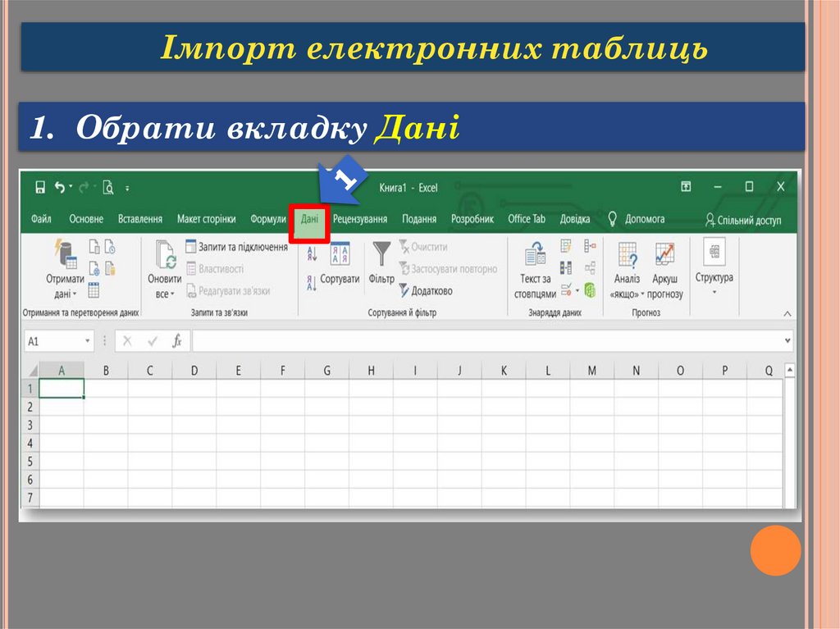Expand the Data Validation dropdown arrow
The image size is (840, 629).
click(577, 291)
